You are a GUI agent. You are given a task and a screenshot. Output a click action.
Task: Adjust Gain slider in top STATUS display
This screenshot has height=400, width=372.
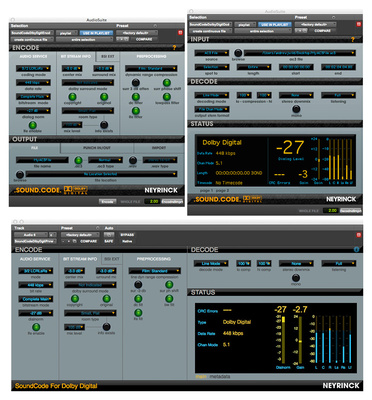pyautogui.click(x=318, y=160)
